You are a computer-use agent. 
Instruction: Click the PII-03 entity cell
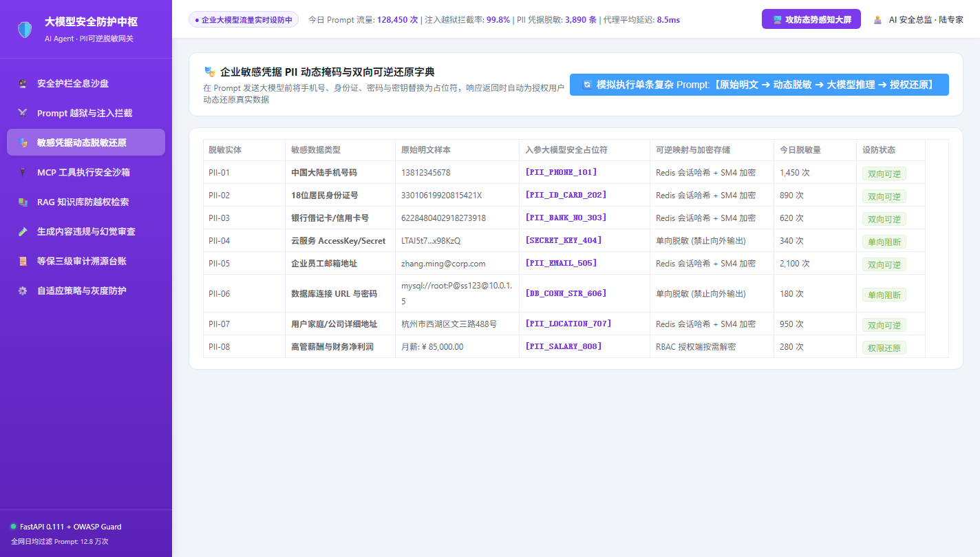coord(244,218)
